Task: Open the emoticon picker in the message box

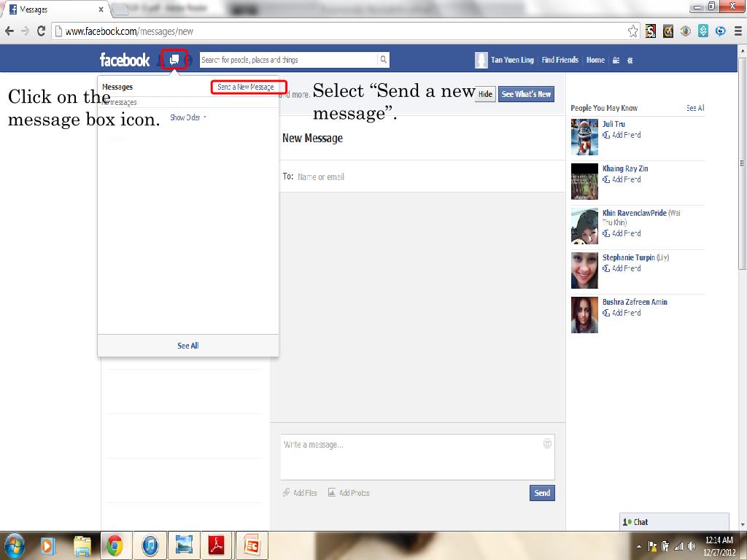Action: [547, 443]
